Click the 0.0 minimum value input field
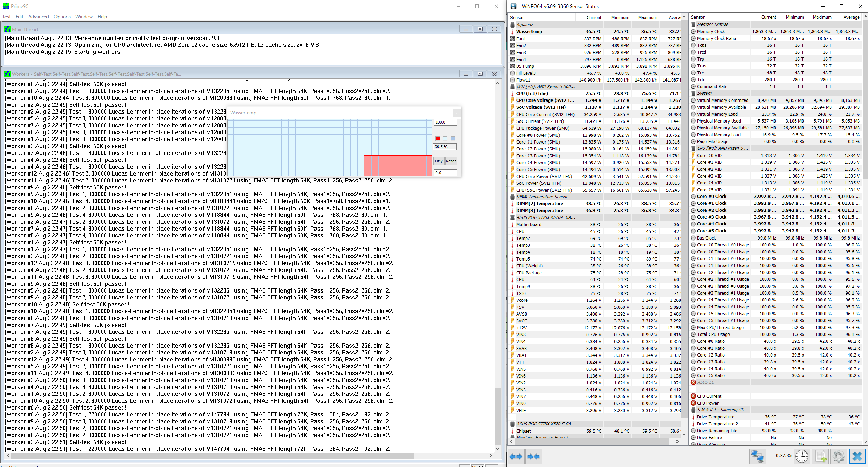 (445, 173)
